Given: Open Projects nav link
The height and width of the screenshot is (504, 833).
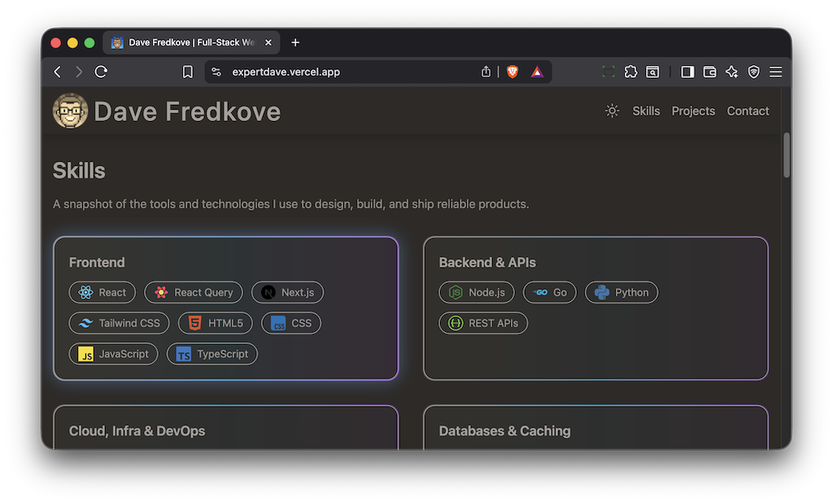Looking at the screenshot, I should pyautogui.click(x=693, y=111).
